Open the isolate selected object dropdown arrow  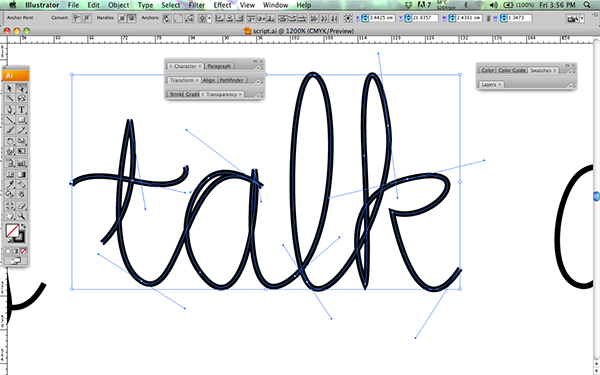[x=209, y=18]
